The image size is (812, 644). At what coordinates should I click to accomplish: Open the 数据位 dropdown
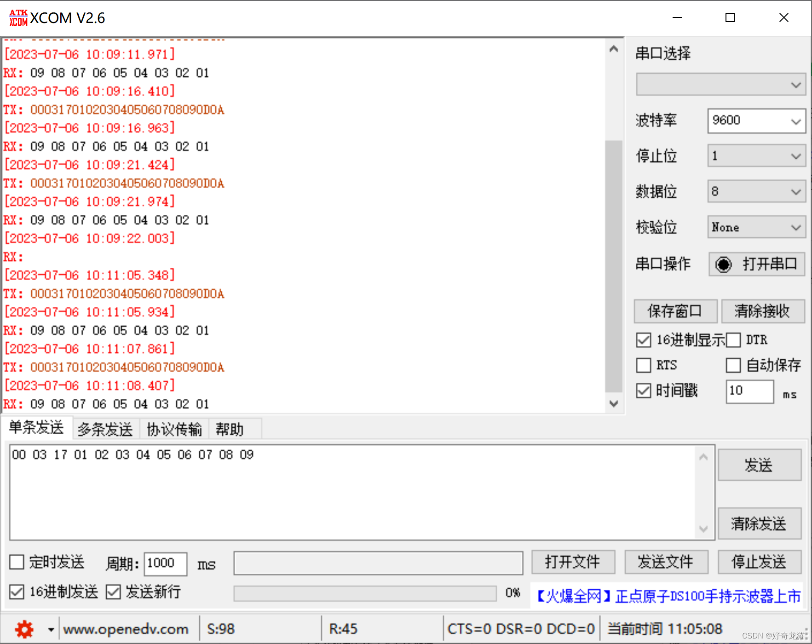click(x=757, y=191)
